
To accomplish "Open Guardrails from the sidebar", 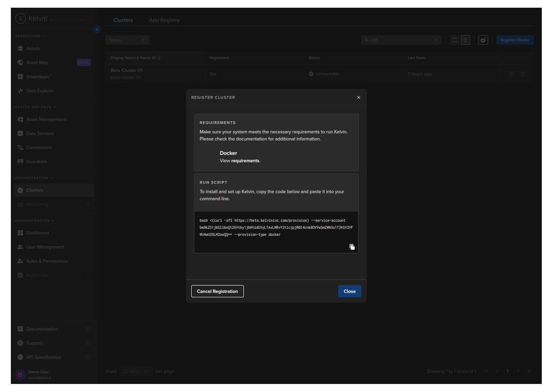I will [x=36, y=162].
